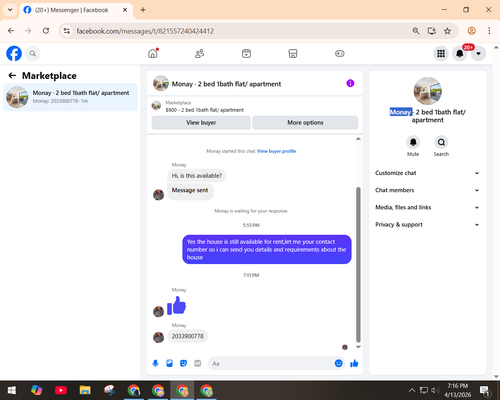Click the chat scrollbar down arrow
The width and height of the screenshot is (500, 400).
(358, 347)
